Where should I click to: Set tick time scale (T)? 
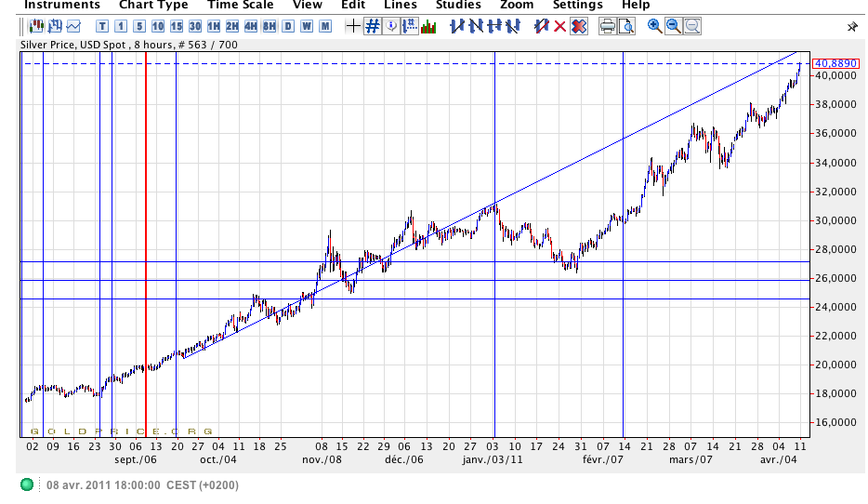102,26
